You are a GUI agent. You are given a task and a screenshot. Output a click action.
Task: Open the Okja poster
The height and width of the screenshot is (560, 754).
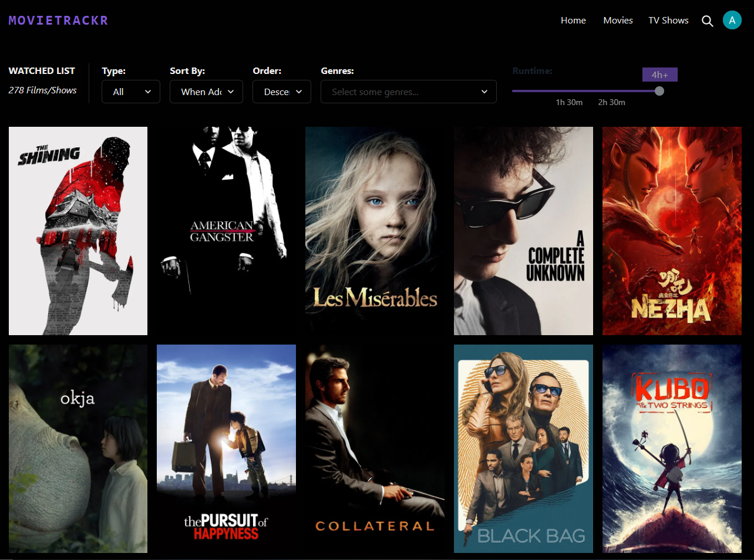point(78,448)
